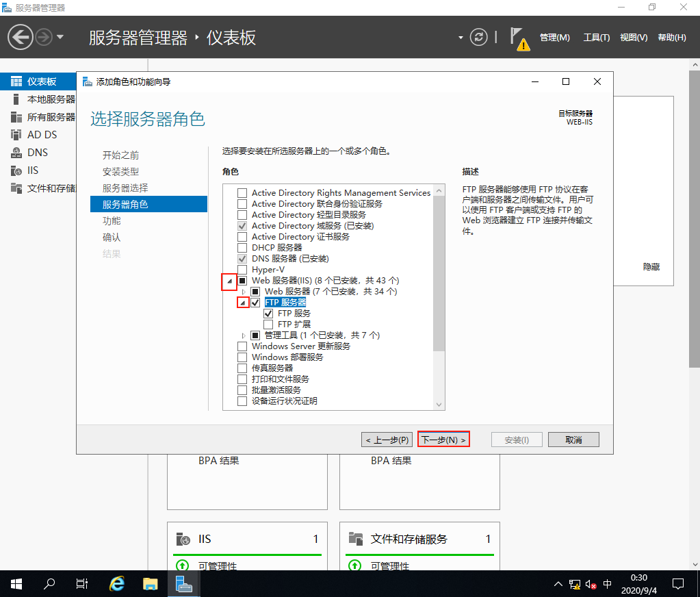
Task: Open the 帮助(H) menu
Action: click(x=672, y=38)
